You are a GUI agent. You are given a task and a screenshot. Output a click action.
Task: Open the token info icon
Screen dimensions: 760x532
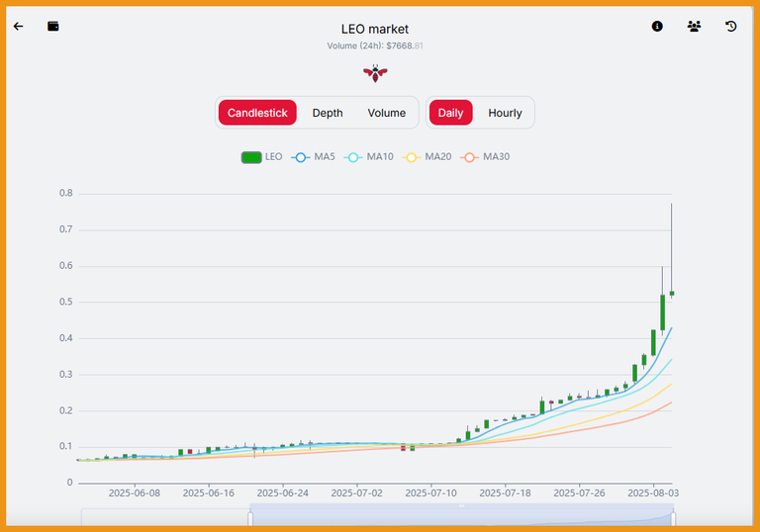(x=657, y=26)
